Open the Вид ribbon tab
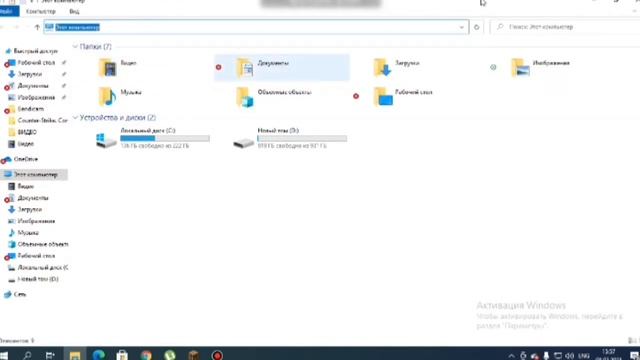 click(x=74, y=11)
